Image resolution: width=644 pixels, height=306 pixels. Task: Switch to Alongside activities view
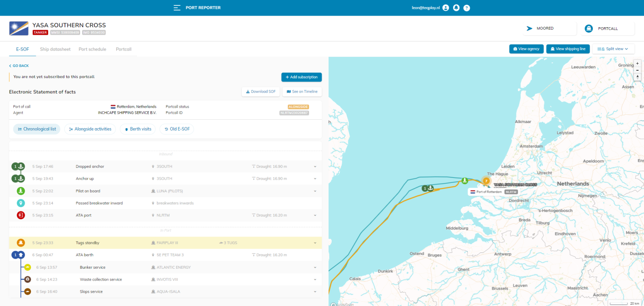point(90,129)
